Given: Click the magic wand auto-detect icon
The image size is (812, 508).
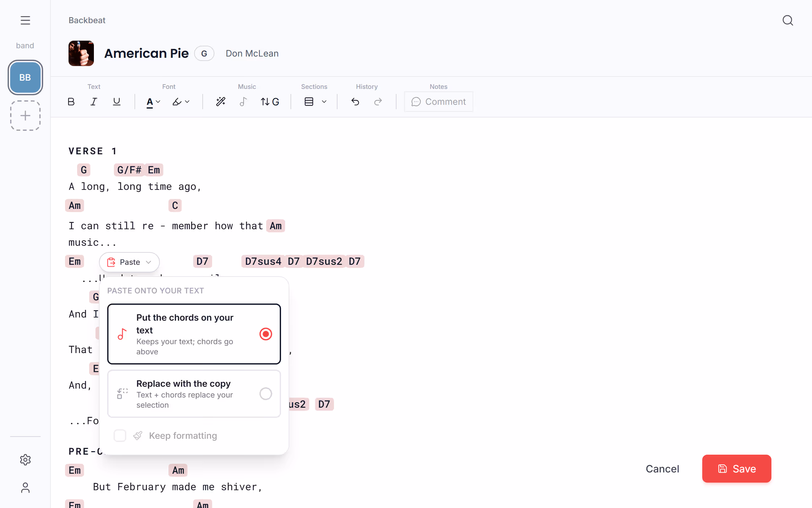Looking at the screenshot, I should click(220, 102).
